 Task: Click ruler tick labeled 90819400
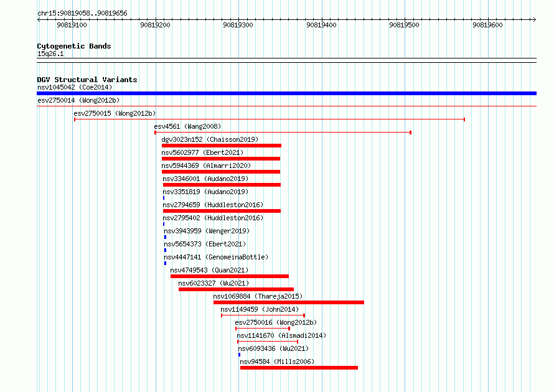(x=322, y=25)
